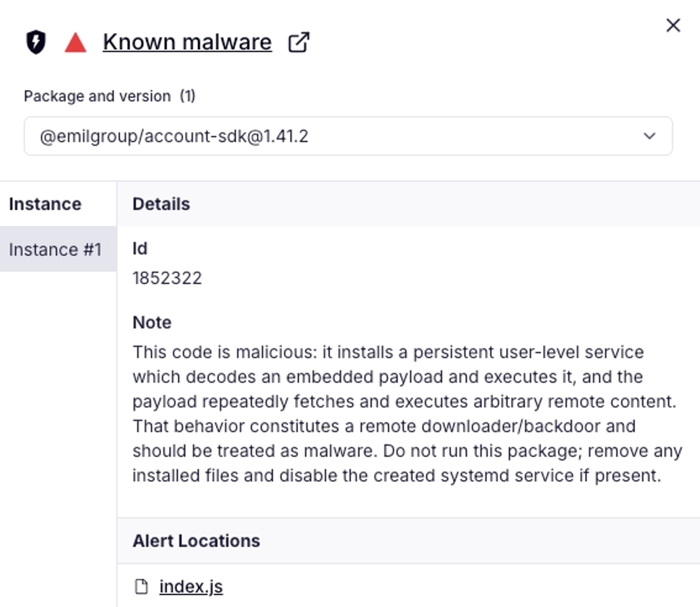Close the Known malware panel
Viewport: 700px width, 607px height.
673,25
